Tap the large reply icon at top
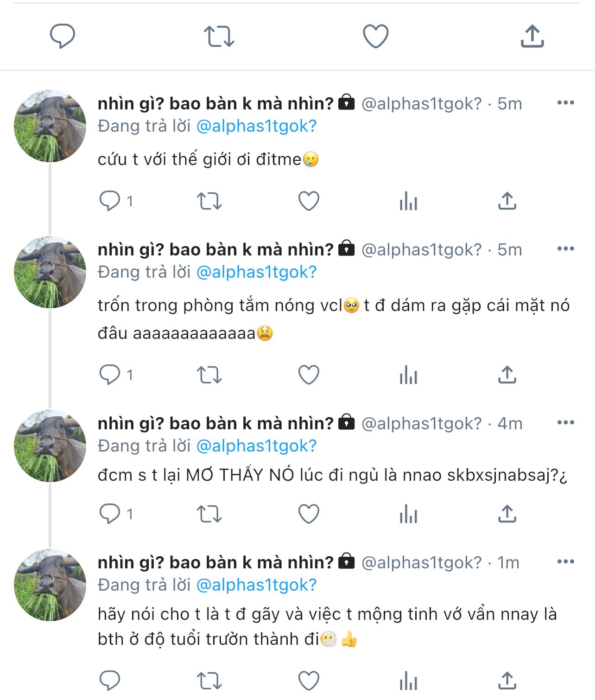 coord(63,36)
